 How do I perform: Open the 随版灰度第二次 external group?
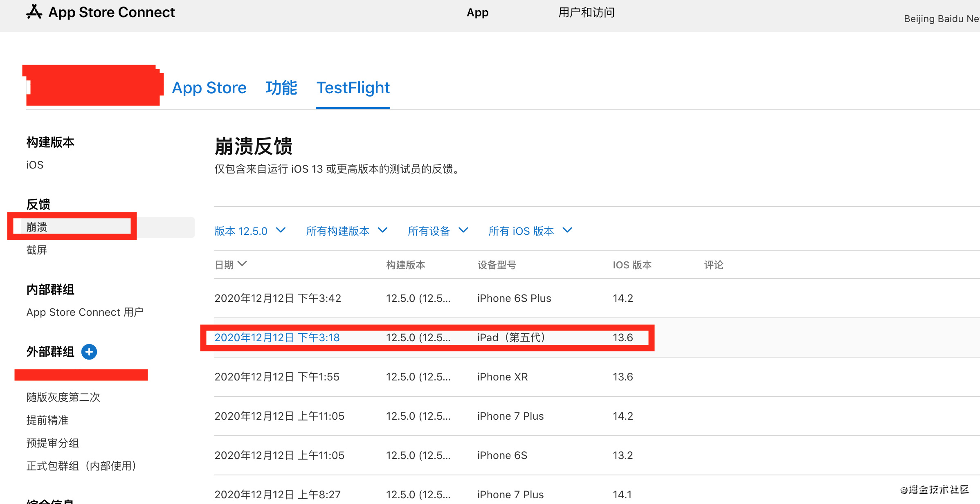pyautogui.click(x=63, y=397)
